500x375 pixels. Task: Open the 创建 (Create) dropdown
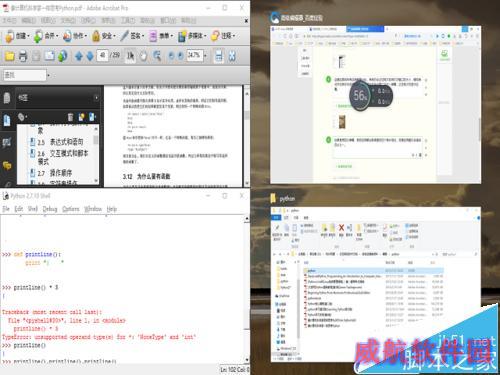[x=18, y=36]
